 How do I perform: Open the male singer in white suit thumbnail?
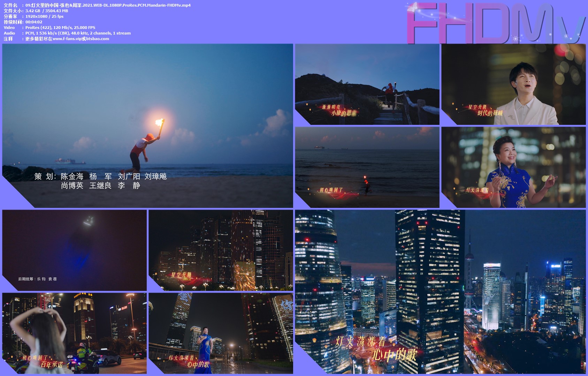pos(513,84)
